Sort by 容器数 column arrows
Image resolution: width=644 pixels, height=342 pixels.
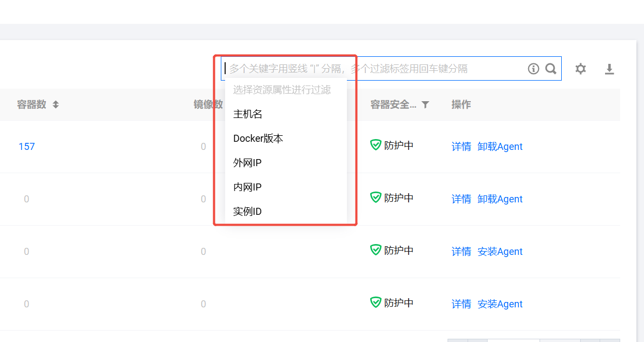pos(56,105)
